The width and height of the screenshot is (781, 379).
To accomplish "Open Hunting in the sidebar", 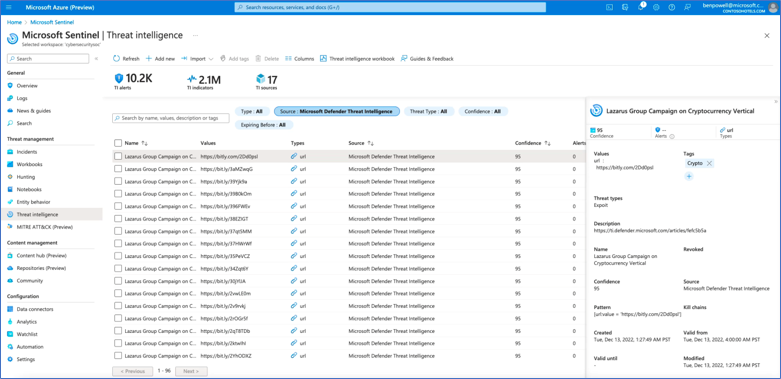I will tap(25, 177).
